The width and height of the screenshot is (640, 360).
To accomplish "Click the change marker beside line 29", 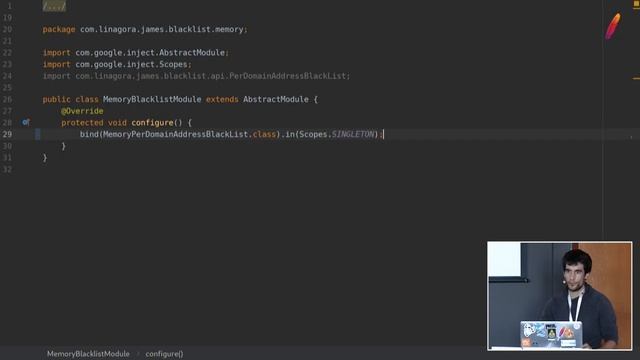I will (x=38, y=134).
